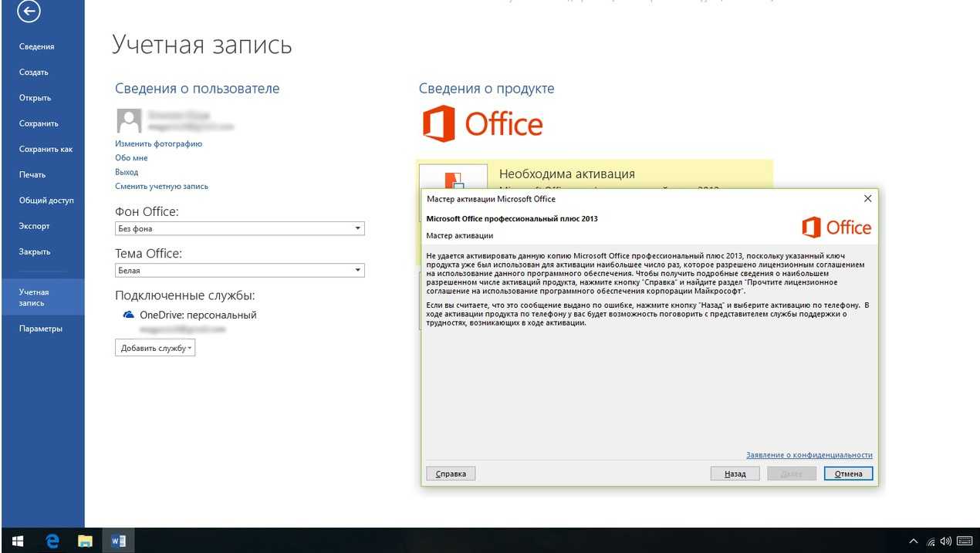Open Параметры from the sidebar
Screen dimensions: 980x553
click(41, 329)
